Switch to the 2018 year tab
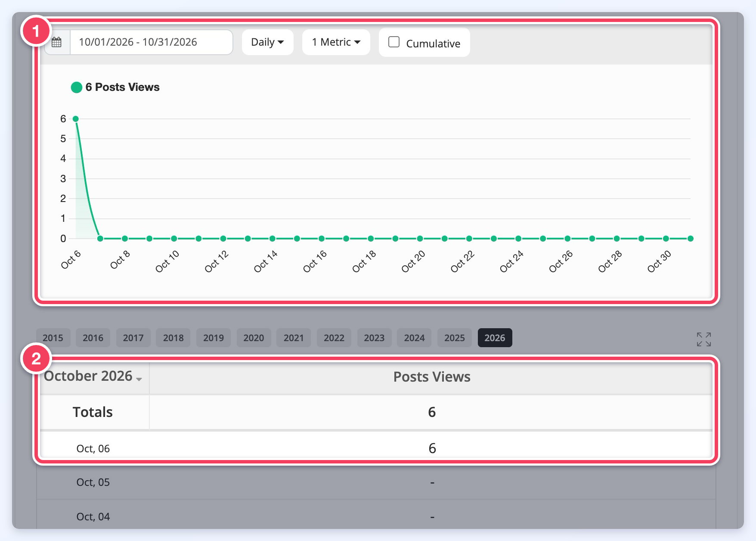Viewport: 756px width, 541px height. 174,338
